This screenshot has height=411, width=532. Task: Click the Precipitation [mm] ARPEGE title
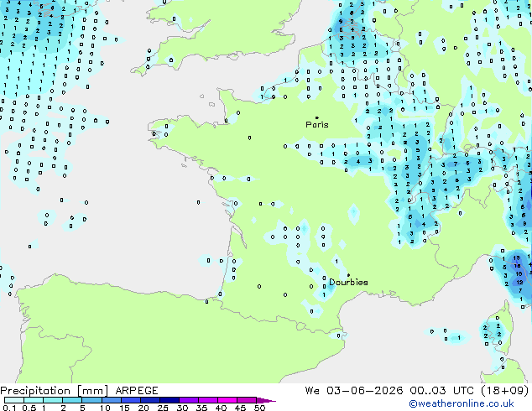[79, 391]
